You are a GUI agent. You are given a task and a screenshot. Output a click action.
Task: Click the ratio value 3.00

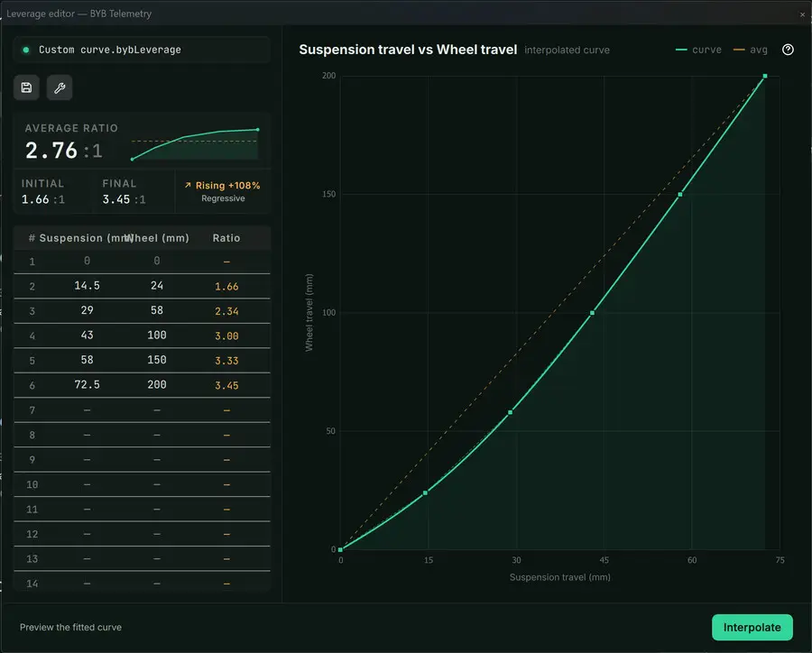coord(226,336)
